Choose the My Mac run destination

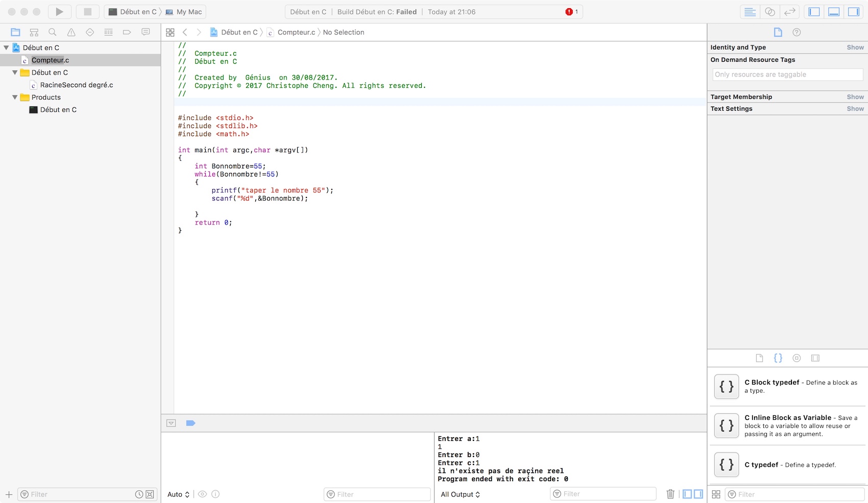click(184, 12)
